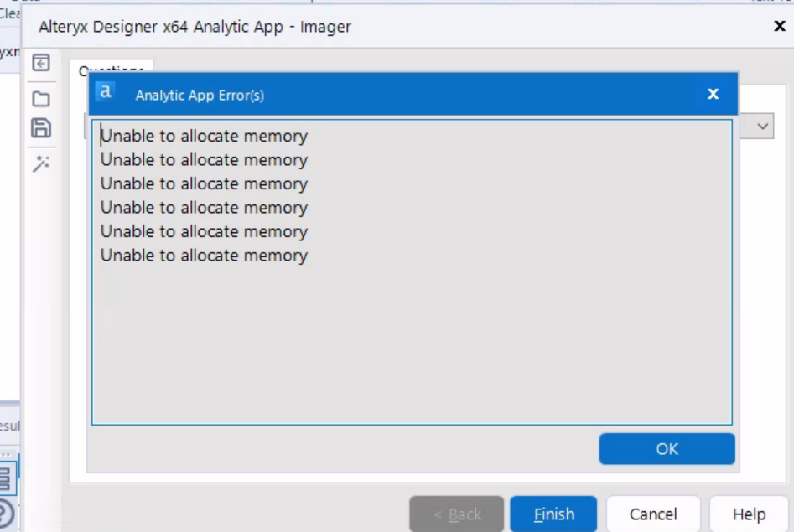Image resolution: width=794 pixels, height=532 pixels.
Task: Select the first 'Unable to allocate memory' message
Action: [x=204, y=135]
